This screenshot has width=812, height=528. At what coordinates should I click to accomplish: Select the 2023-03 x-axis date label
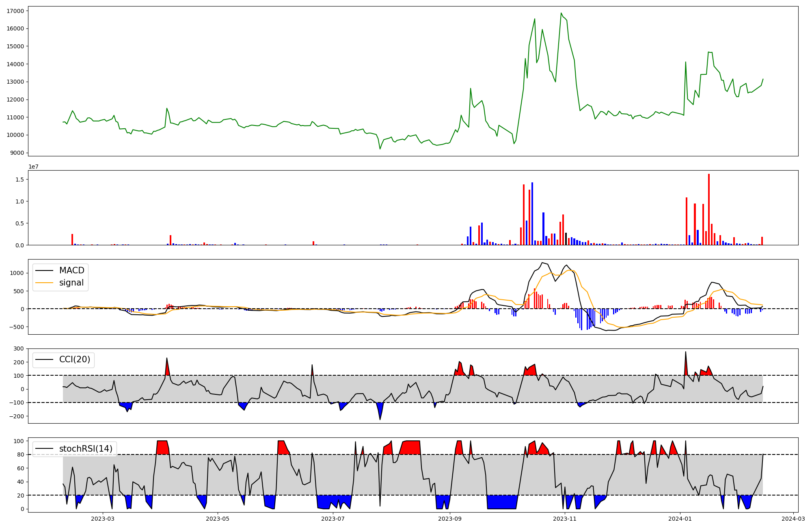(x=103, y=518)
